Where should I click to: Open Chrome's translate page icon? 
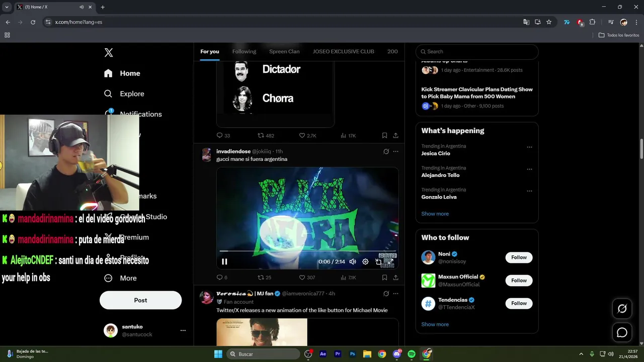pyautogui.click(x=526, y=22)
